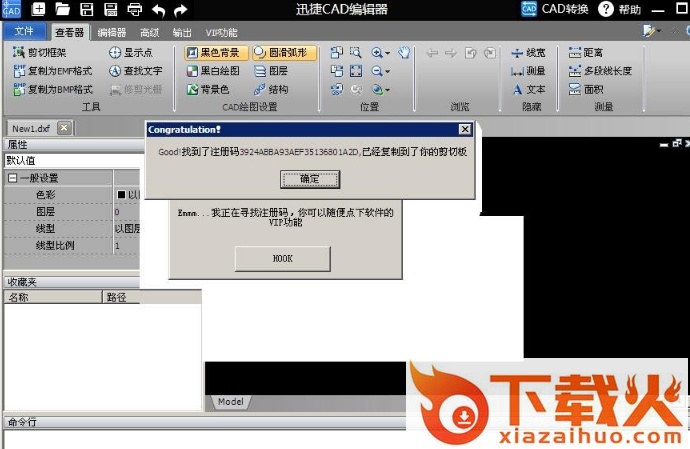Select the 图层 property row
The height and width of the screenshot is (449, 690).
click(73, 212)
